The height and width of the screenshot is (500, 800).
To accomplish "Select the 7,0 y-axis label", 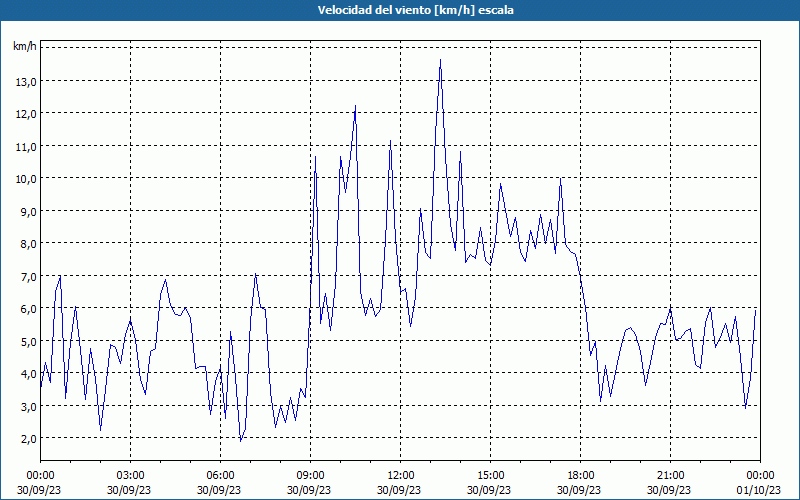I will pos(29,277).
